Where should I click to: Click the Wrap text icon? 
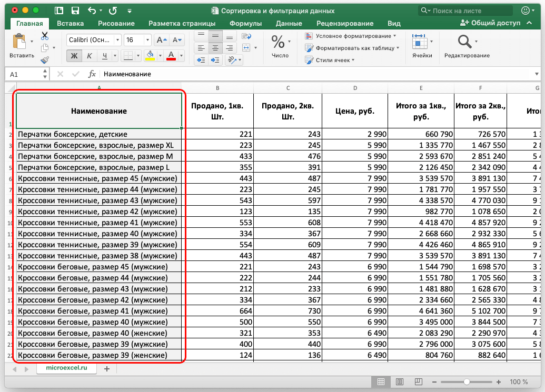click(246, 36)
